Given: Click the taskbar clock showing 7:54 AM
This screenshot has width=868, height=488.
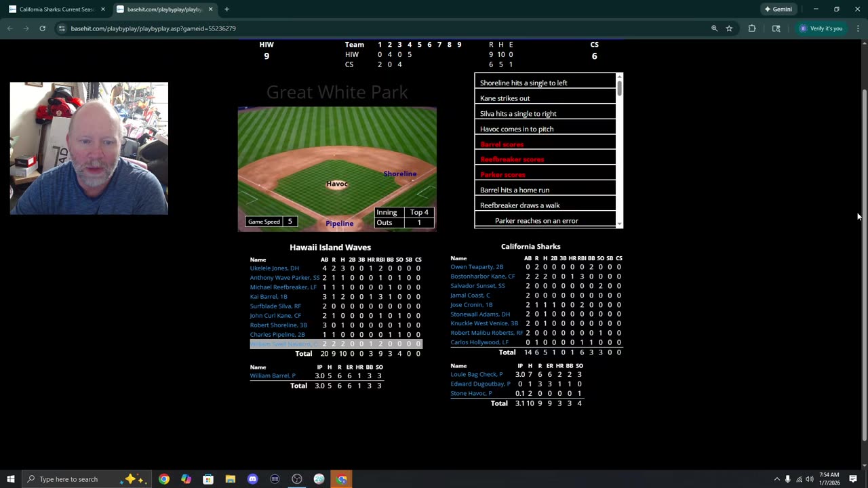Looking at the screenshot, I should click(x=829, y=479).
